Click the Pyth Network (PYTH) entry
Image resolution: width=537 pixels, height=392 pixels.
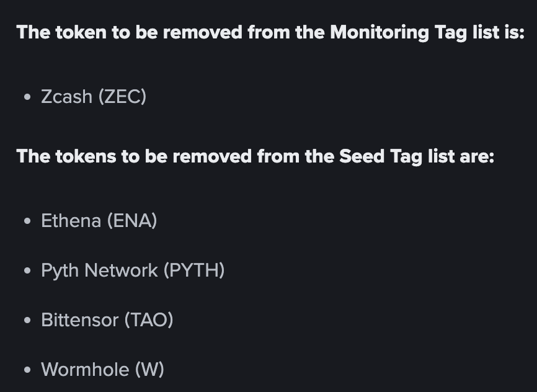133,270
